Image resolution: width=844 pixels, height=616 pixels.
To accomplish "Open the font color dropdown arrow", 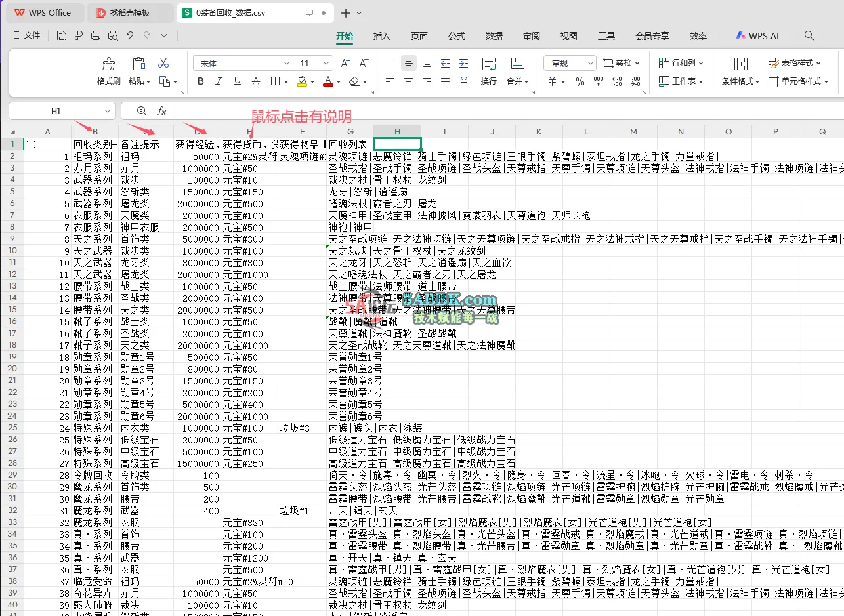I will pos(339,82).
